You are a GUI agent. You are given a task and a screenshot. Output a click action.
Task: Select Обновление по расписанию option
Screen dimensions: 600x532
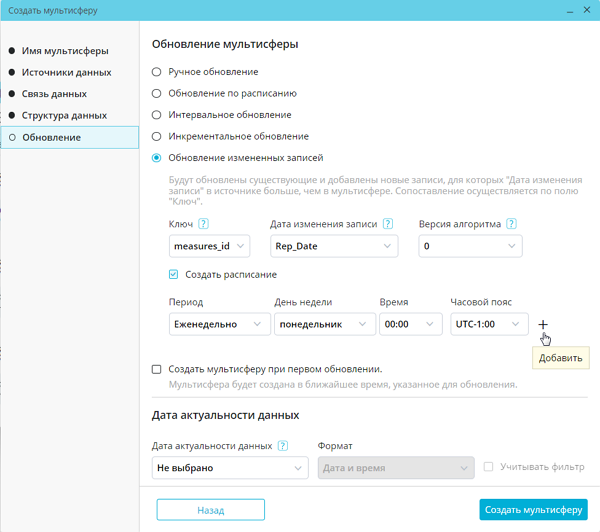click(156, 93)
